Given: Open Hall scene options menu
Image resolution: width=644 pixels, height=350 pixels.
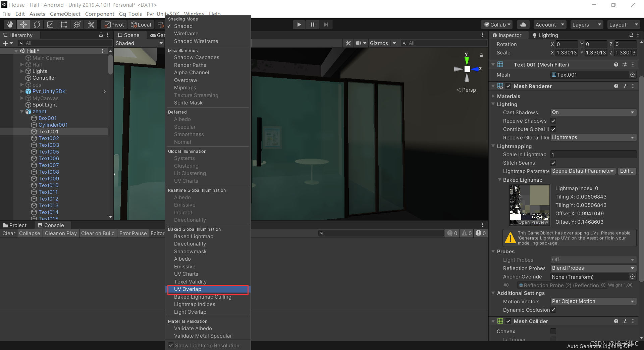Looking at the screenshot, I should pos(103,51).
